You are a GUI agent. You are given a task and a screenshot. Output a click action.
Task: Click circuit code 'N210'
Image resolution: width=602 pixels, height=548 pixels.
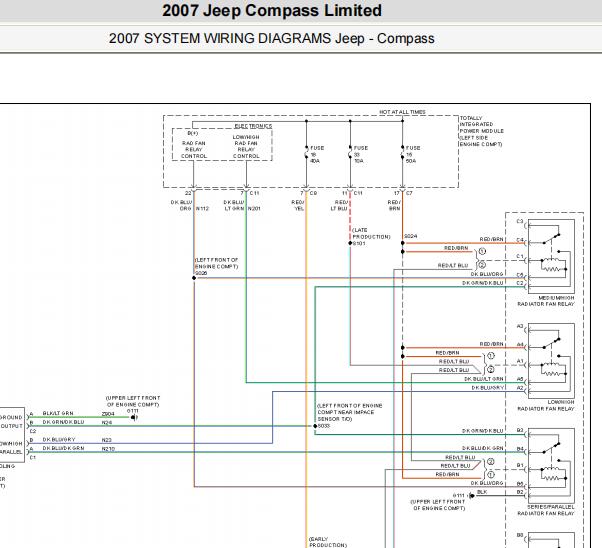click(x=108, y=449)
